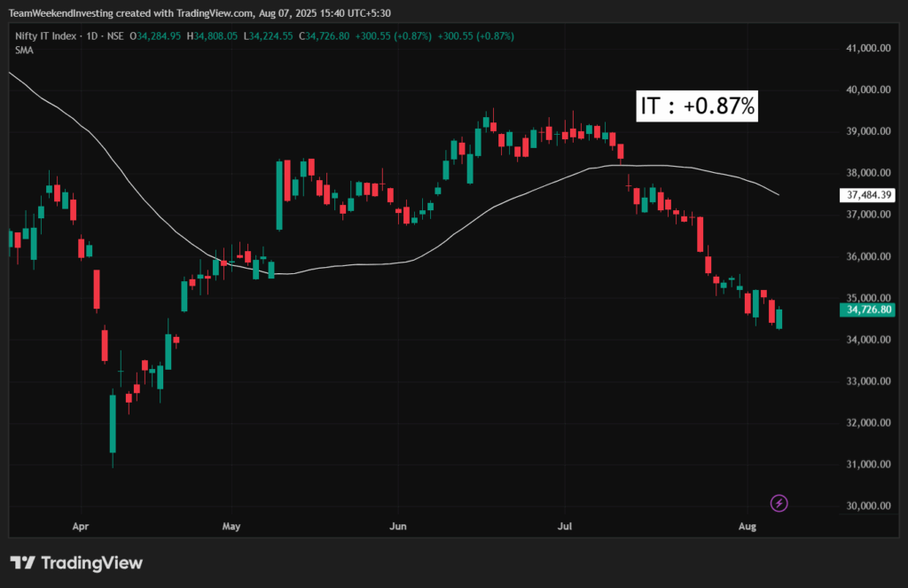Image resolution: width=908 pixels, height=588 pixels.
Task: Click the Apr label on time axis
Action: (x=81, y=527)
